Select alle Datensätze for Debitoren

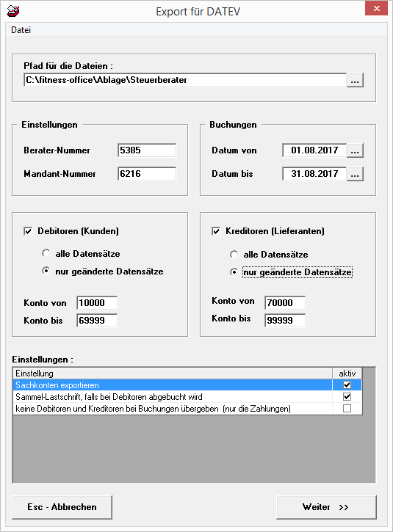click(x=46, y=253)
